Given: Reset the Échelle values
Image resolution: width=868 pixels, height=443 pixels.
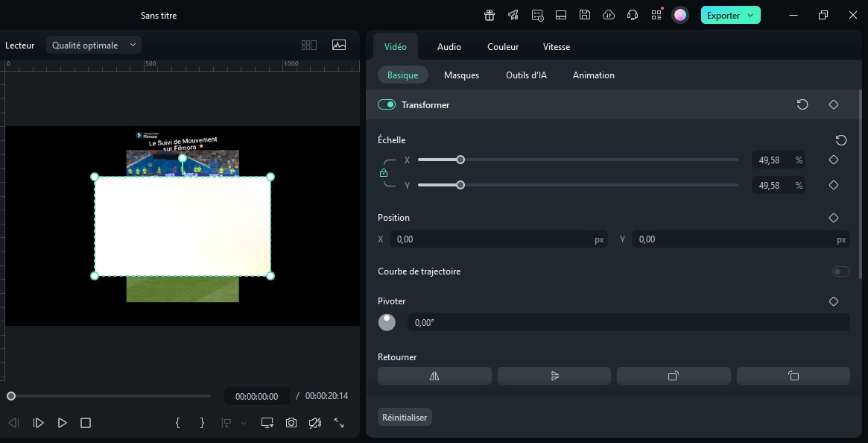Looking at the screenshot, I should [841, 139].
